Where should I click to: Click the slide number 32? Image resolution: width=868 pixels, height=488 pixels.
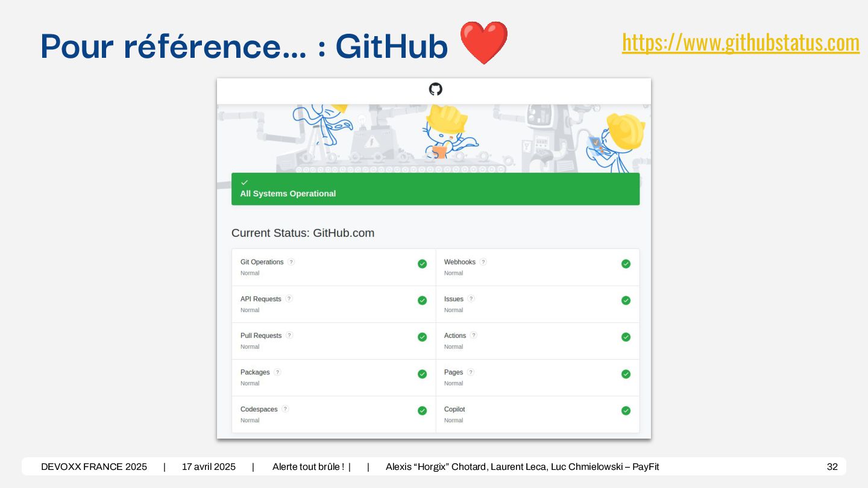point(832,467)
